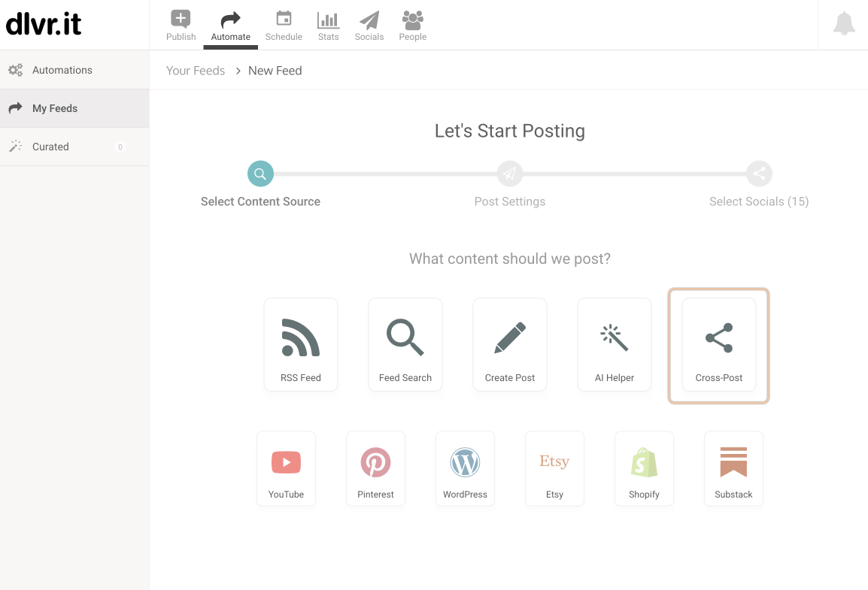Open the People section
Screen dimensions: 868x590
(x=412, y=26)
